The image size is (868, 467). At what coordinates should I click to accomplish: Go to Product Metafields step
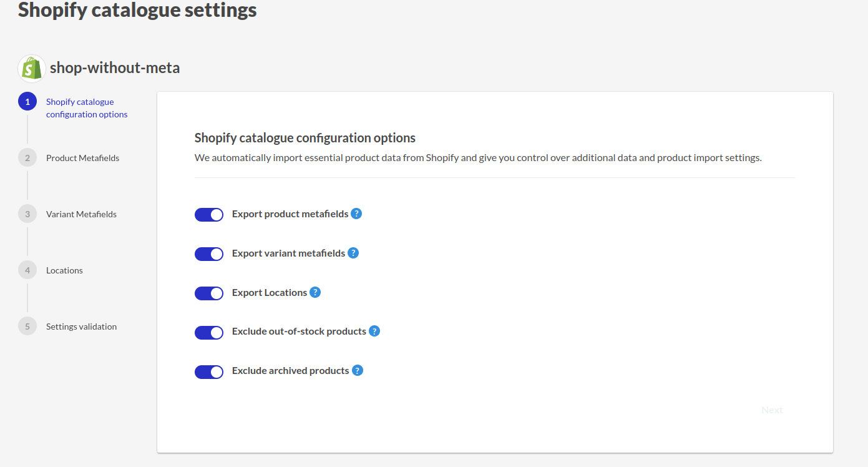pyautogui.click(x=82, y=158)
